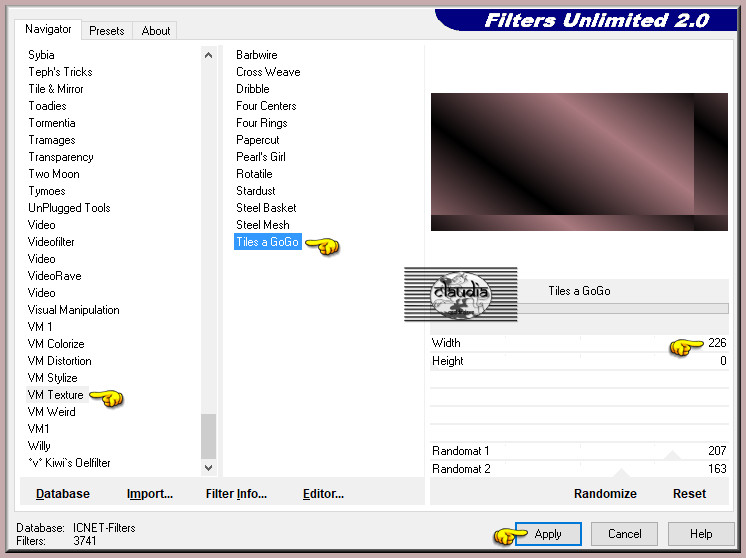Open the Editor... option

pos(323,493)
